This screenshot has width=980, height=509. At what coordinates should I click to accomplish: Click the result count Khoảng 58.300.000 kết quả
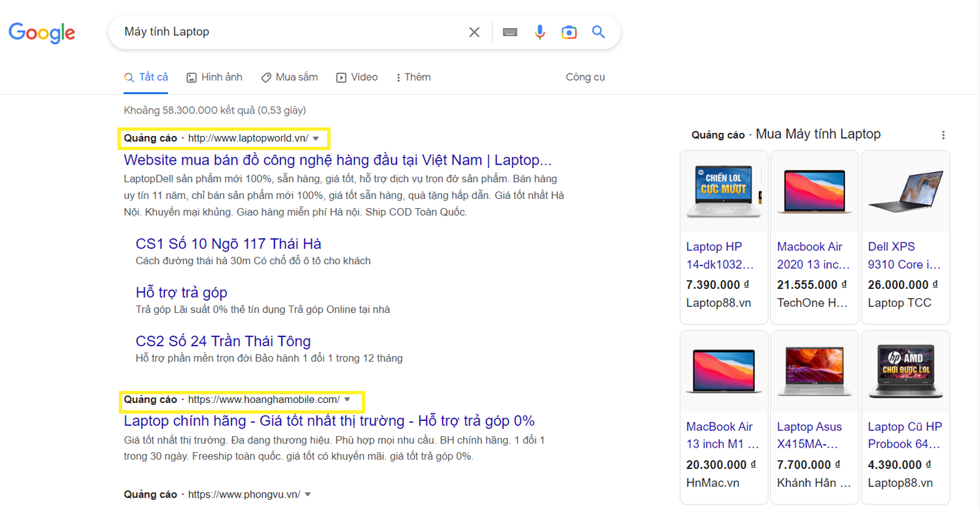click(215, 111)
